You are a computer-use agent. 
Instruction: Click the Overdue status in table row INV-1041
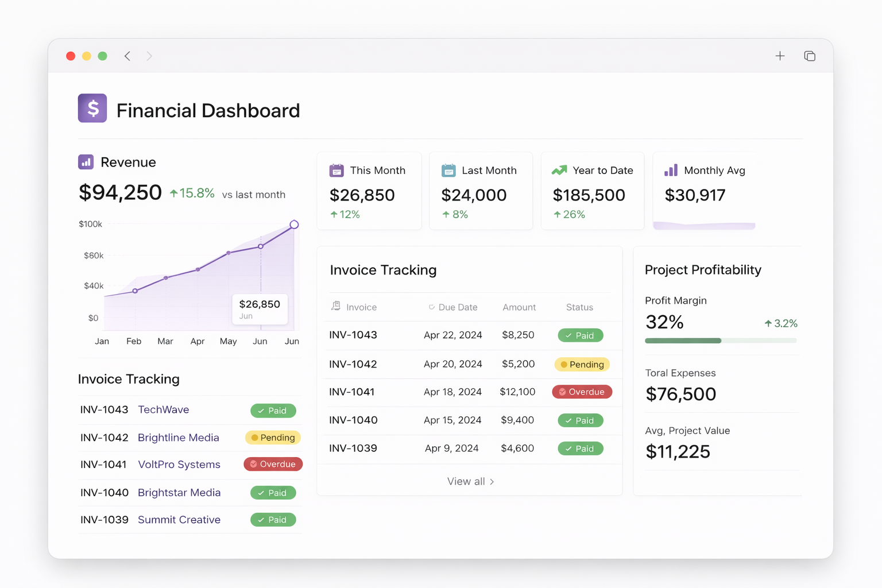[x=582, y=392]
